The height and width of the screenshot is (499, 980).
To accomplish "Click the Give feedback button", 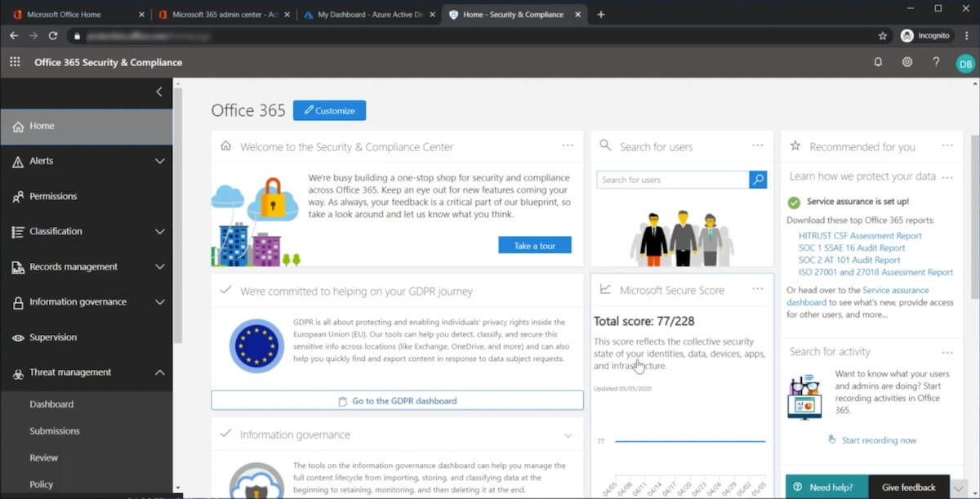I will tap(909, 487).
